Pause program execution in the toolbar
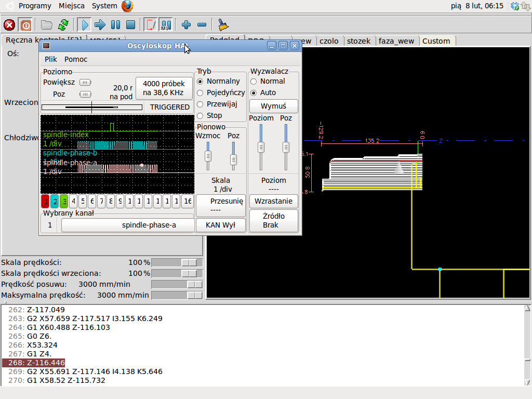This screenshot has width=532, height=399. tap(115, 25)
